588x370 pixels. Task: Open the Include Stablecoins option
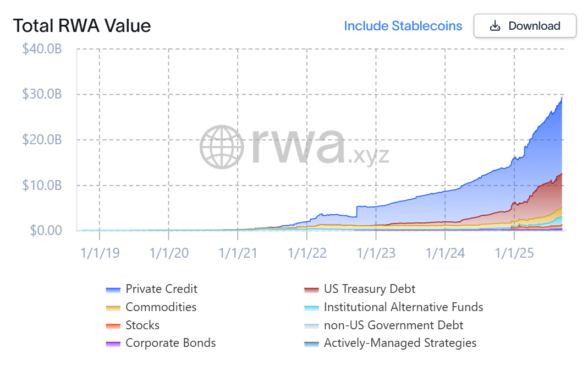pos(403,25)
